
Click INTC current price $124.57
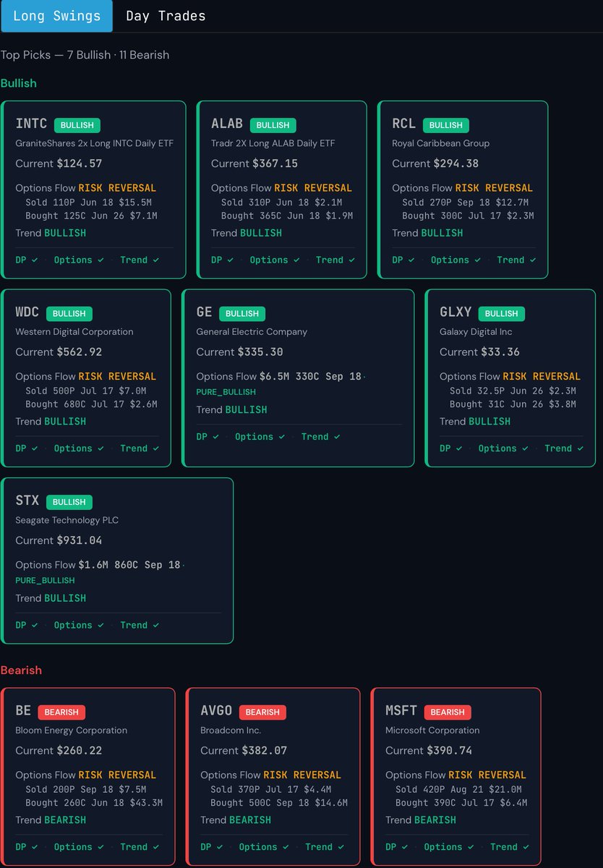point(80,163)
